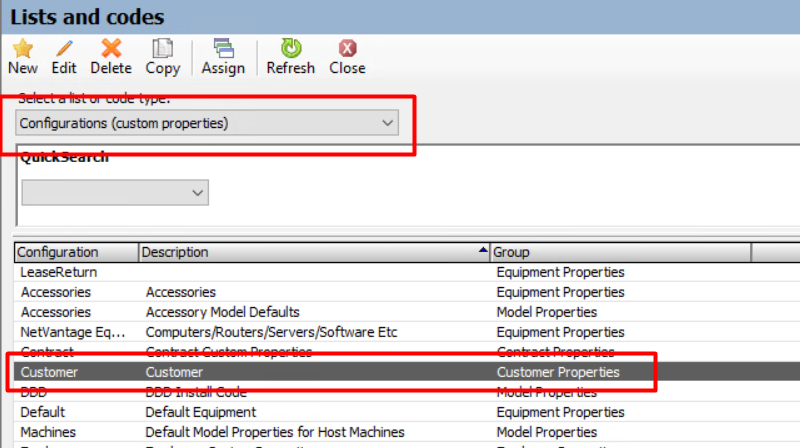
Task: Click the red Close icon
Action: tap(347, 48)
